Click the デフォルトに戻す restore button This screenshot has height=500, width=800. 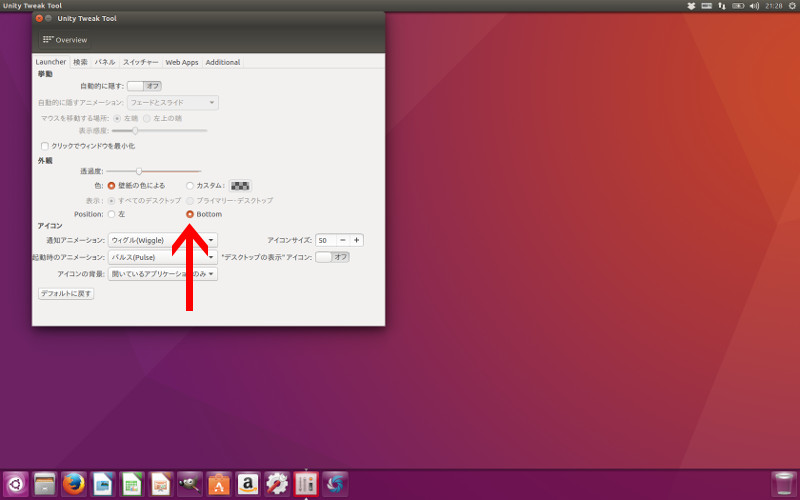coord(66,293)
